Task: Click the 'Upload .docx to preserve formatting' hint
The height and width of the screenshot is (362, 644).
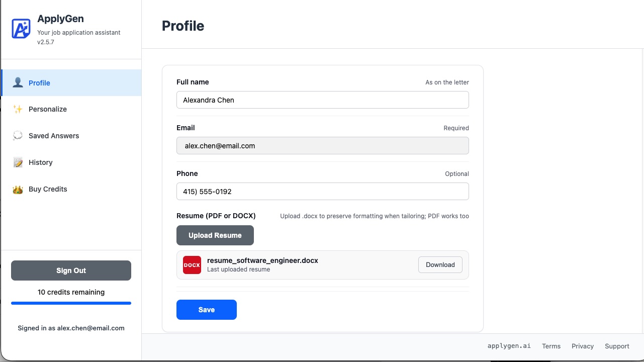Action: click(375, 216)
